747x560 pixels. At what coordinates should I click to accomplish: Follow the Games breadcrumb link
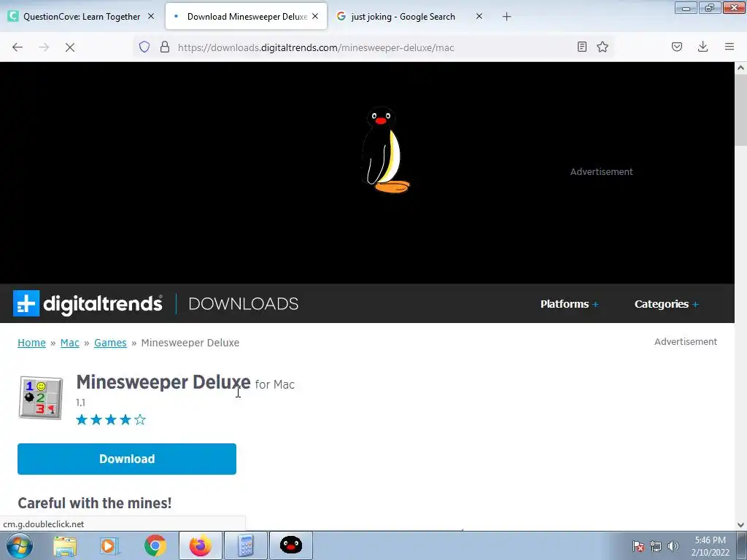tap(110, 343)
